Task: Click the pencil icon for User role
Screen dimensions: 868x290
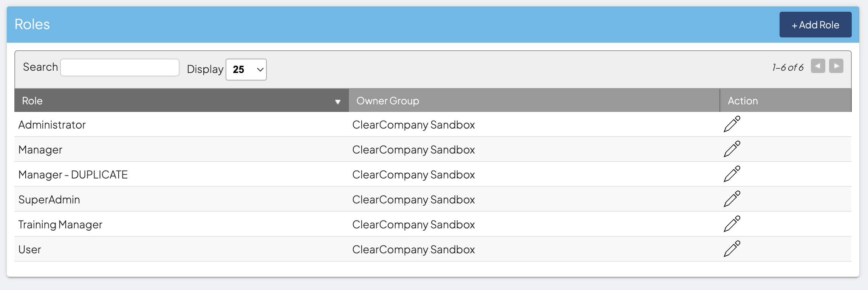Action: (732, 249)
